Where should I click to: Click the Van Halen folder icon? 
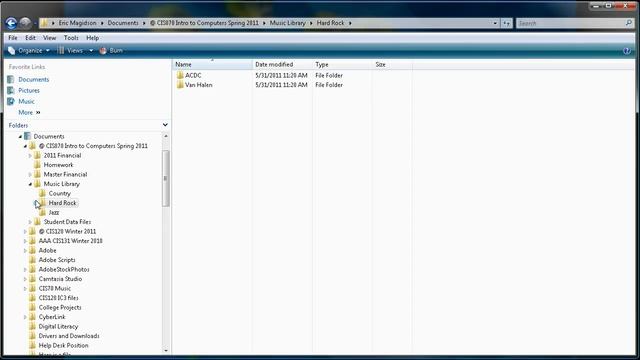(180, 85)
